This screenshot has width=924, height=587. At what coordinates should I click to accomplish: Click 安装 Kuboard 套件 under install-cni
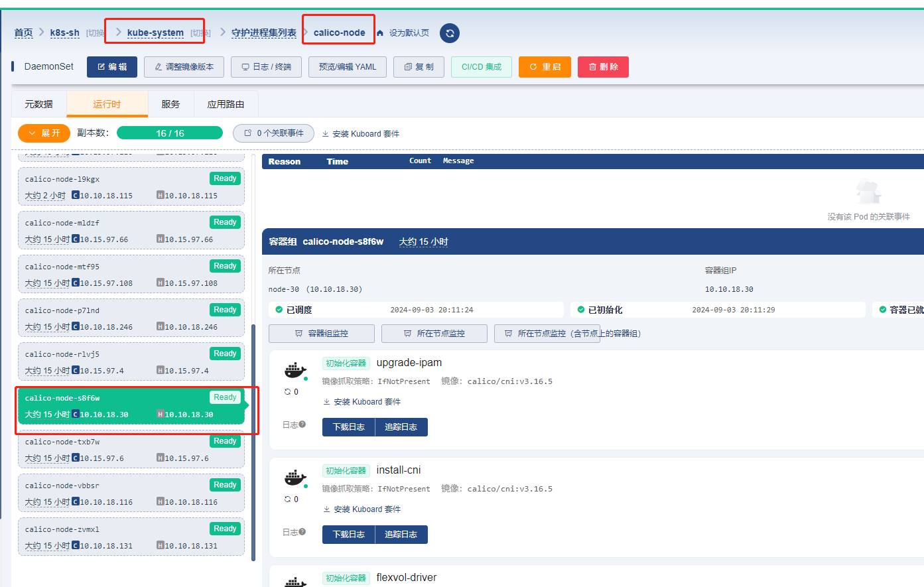pyautogui.click(x=362, y=509)
